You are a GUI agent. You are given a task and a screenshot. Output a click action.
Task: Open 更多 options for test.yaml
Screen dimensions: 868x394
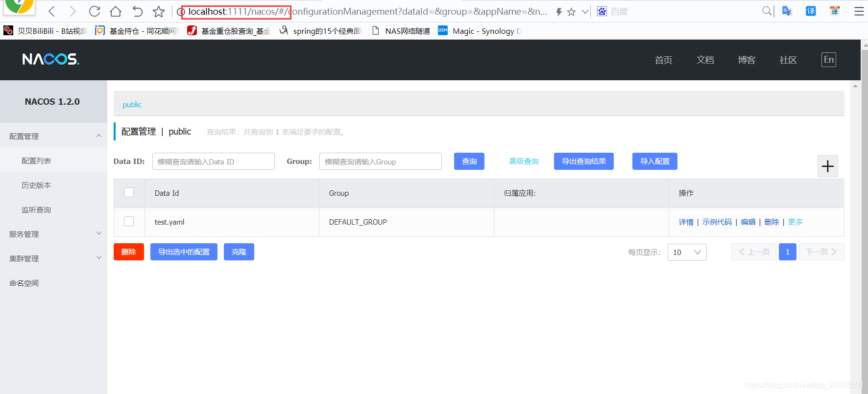[x=796, y=222]
